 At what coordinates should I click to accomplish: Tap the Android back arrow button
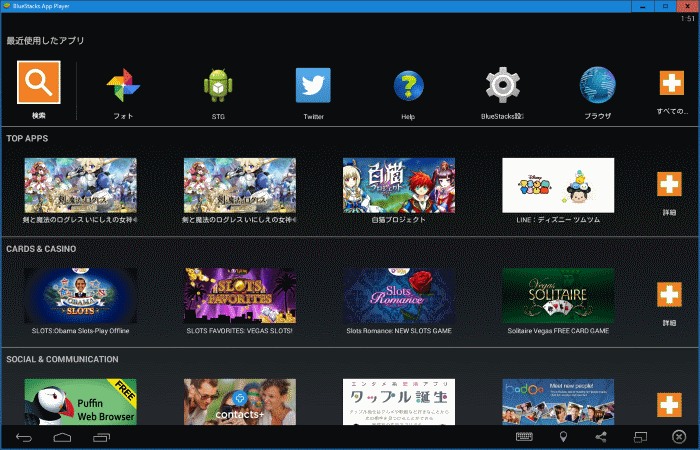coord(24,438)
